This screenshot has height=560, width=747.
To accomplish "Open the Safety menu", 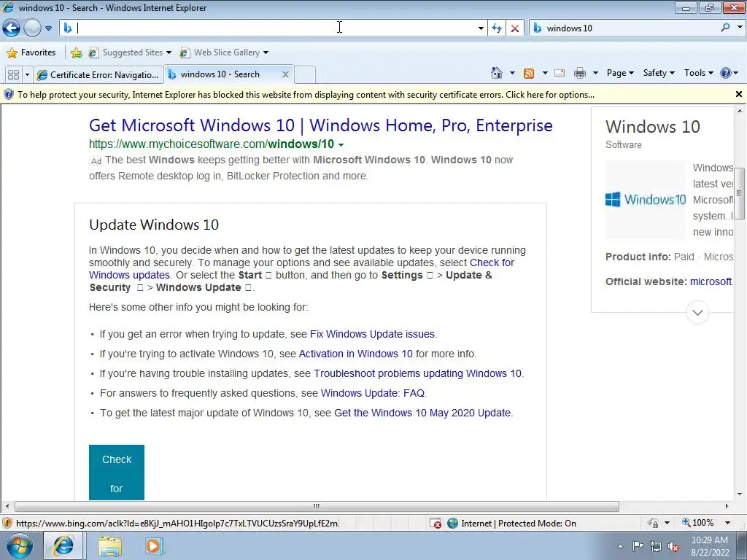I will 659,73.
